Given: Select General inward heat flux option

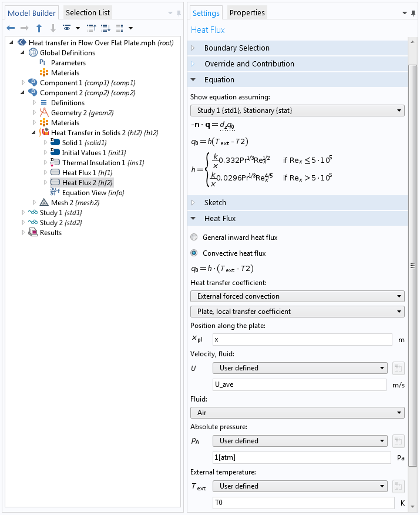Looking at the screenshot, I should [194, 237].
